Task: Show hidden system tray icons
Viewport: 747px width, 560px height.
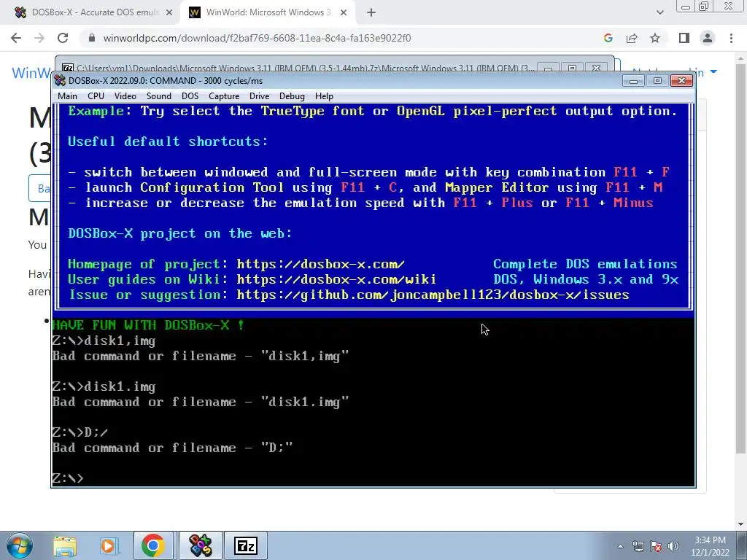Action: [x=620, y=546]
